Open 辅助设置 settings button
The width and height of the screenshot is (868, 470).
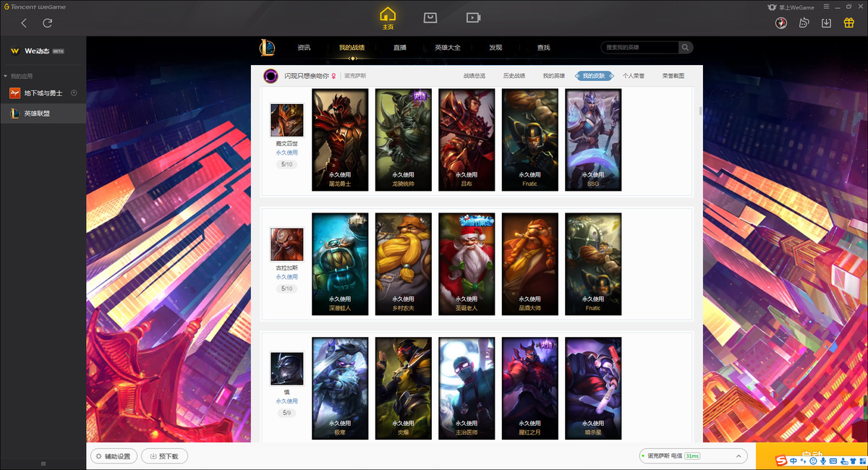(x=114, y=456)
